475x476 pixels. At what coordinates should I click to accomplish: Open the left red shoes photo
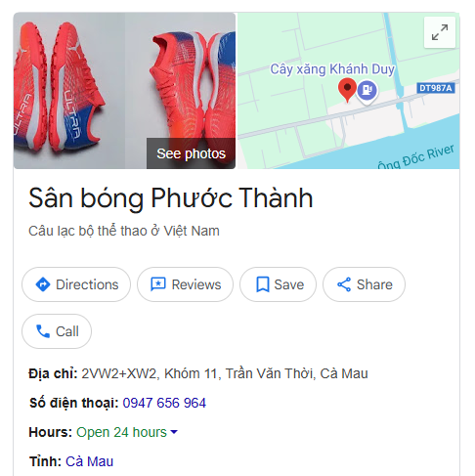69,91
